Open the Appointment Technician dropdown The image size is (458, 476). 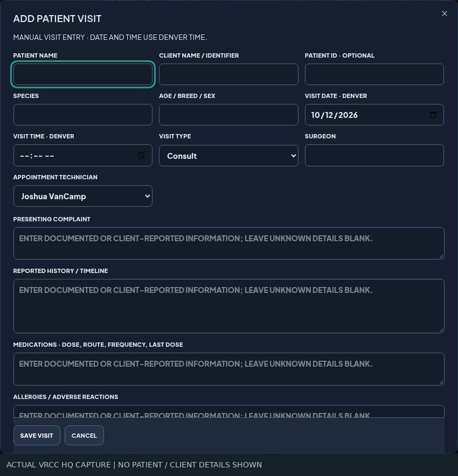coord(83,196)
